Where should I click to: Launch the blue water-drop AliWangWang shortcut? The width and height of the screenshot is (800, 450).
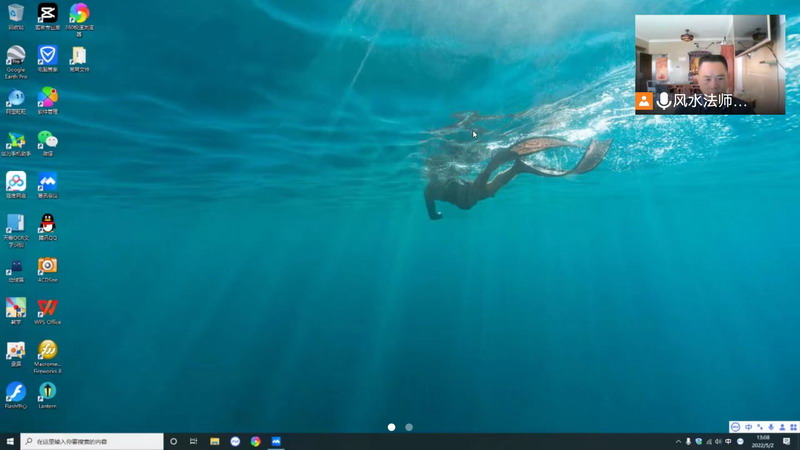(16, 101)
